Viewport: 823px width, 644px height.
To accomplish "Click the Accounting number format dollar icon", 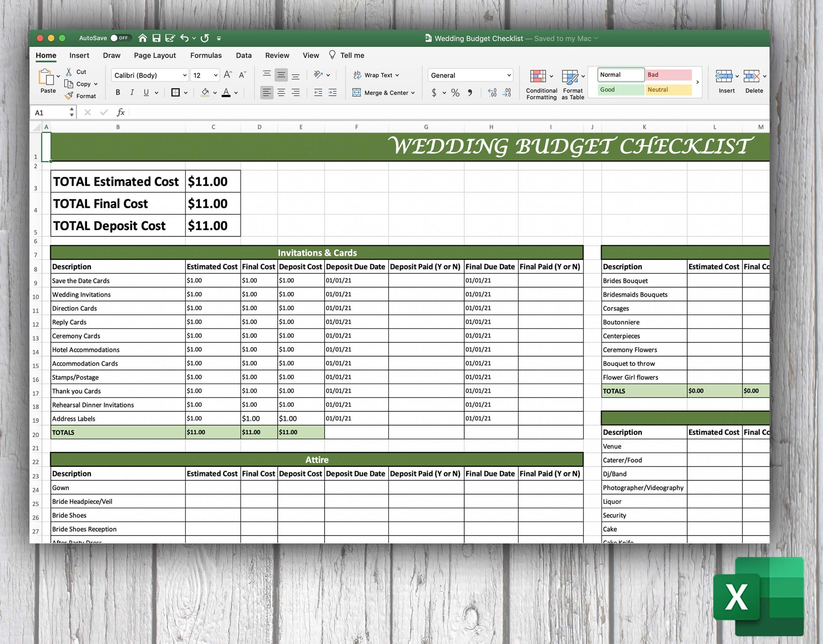I will (x=434, y=92).
